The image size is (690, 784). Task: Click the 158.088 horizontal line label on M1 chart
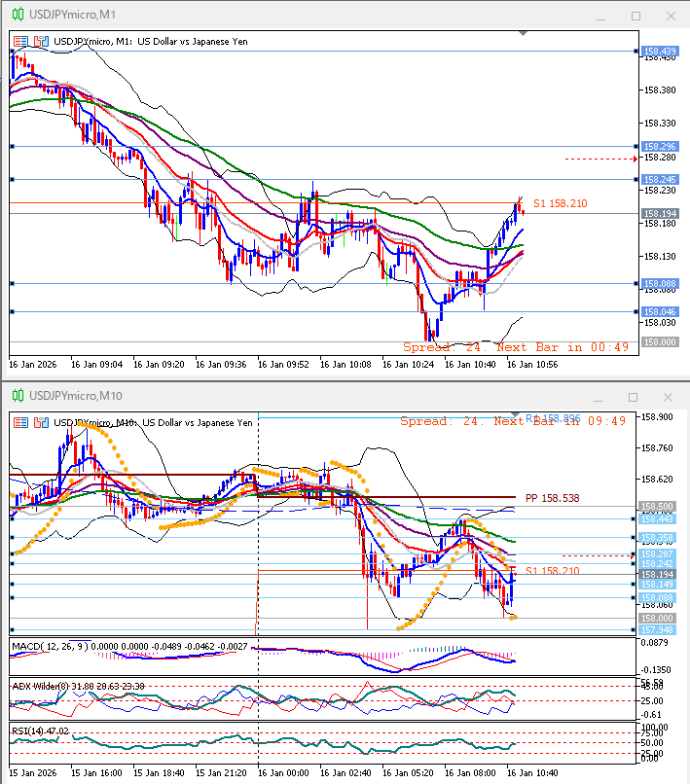[x=660, y=284]
